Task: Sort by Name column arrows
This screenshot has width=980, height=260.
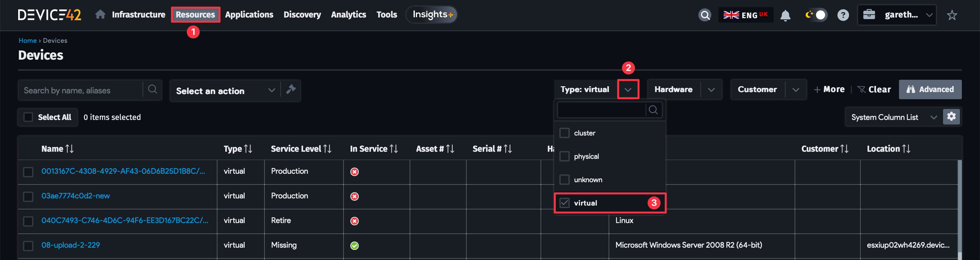Action: coord(70,149)
